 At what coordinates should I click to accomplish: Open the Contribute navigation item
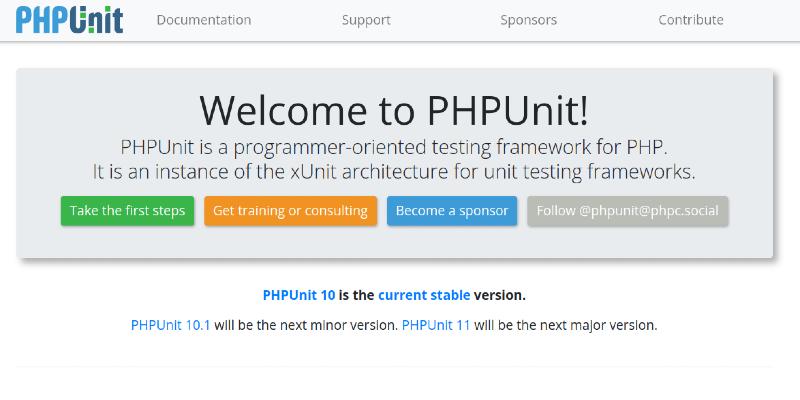point(690,20)
